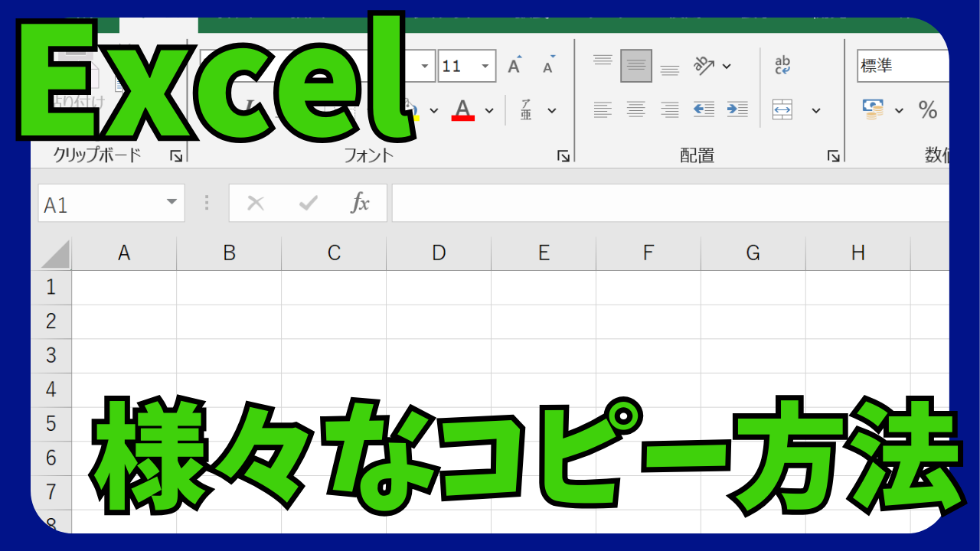Click the accounting number format icon

coord(873,109)
